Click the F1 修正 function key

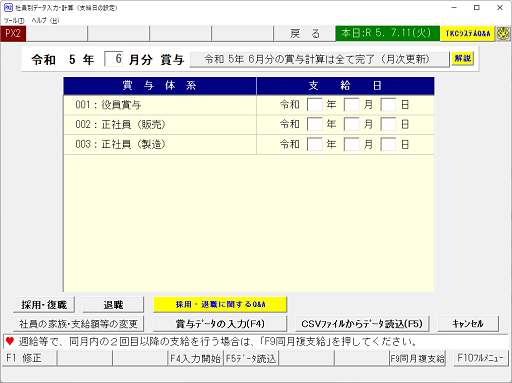pos(30,358)
